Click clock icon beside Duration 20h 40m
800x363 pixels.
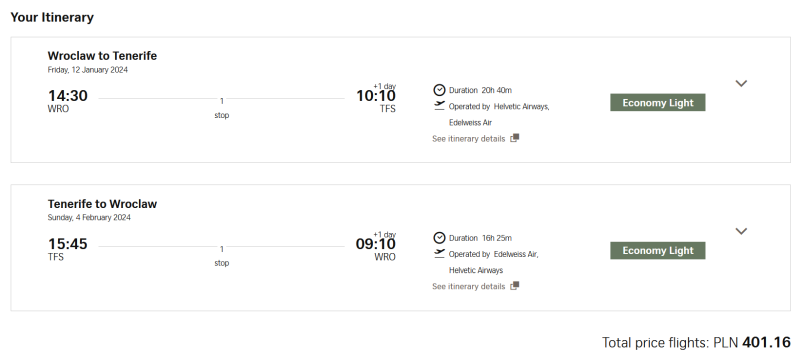439,90
